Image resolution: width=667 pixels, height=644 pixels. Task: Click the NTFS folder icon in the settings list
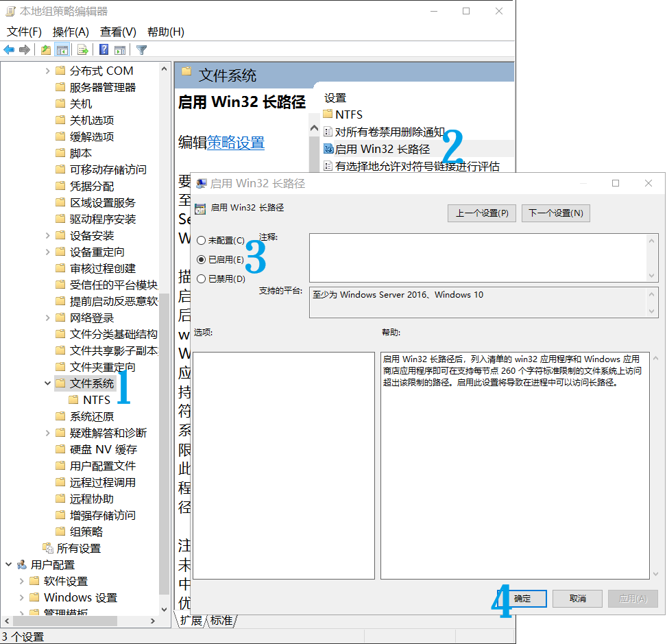pos(328,114)
